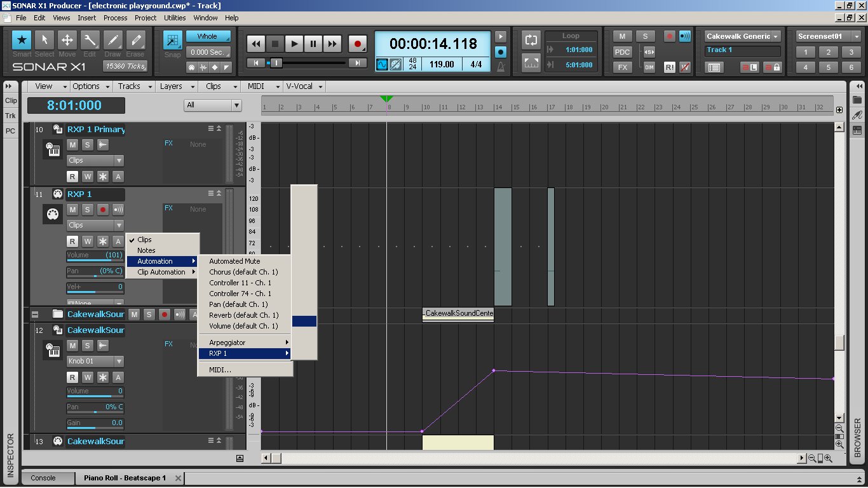Click the Gain slider on track 12
This screenshot has height=488, width=868.
95,423
